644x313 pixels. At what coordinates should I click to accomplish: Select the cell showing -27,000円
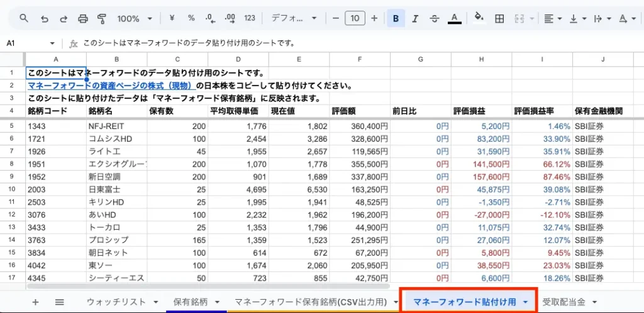click(x=481, y=215)
